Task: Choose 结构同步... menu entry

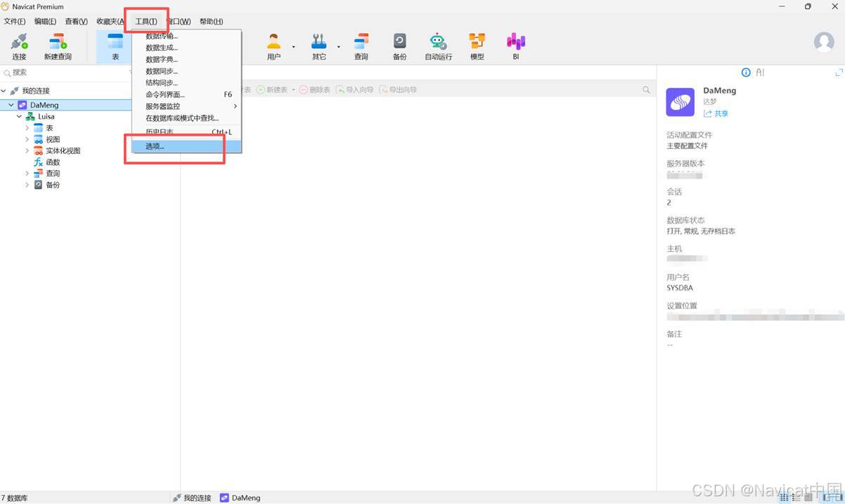Action: [x=187, y=82]
